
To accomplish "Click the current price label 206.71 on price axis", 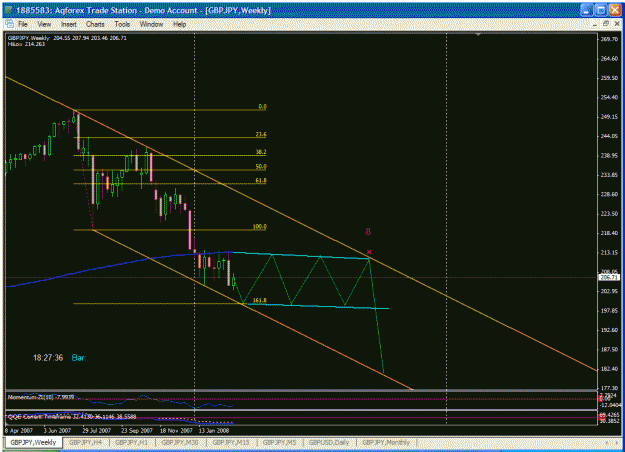I will pyautogui.click(x=609, y=277).
